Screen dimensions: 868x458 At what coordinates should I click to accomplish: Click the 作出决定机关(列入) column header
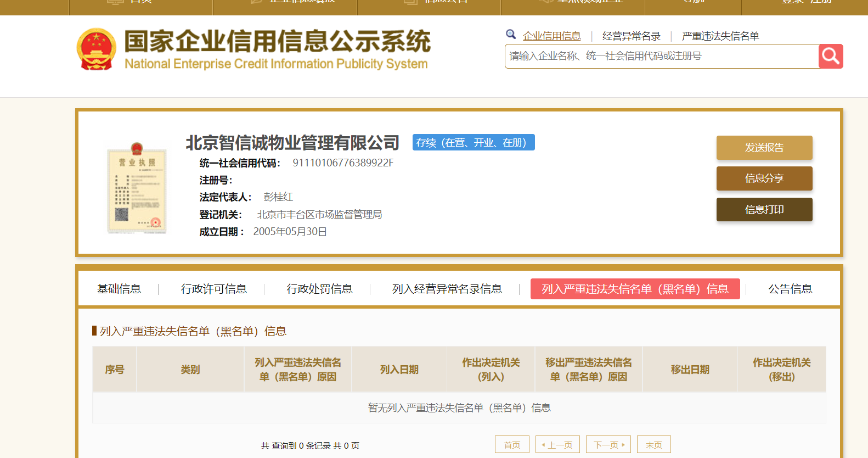coord(491,370)
